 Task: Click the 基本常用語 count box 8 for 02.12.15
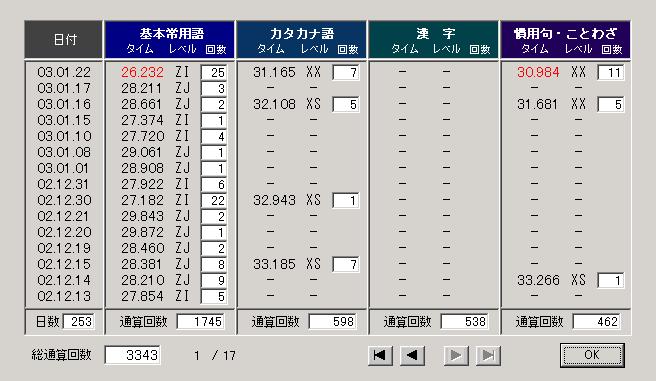[214, 264]
